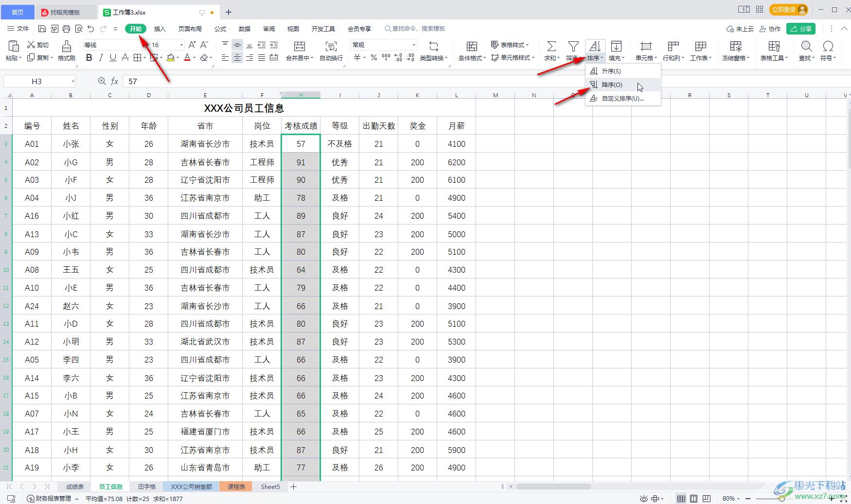Click the Table Tools (表格工具) icon
Viewport: 851px width, 504px height.
click(774, 46)
